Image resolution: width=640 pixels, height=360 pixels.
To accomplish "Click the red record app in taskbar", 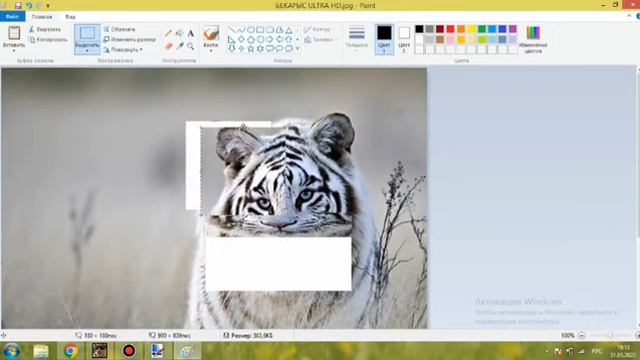I will 129,351.
